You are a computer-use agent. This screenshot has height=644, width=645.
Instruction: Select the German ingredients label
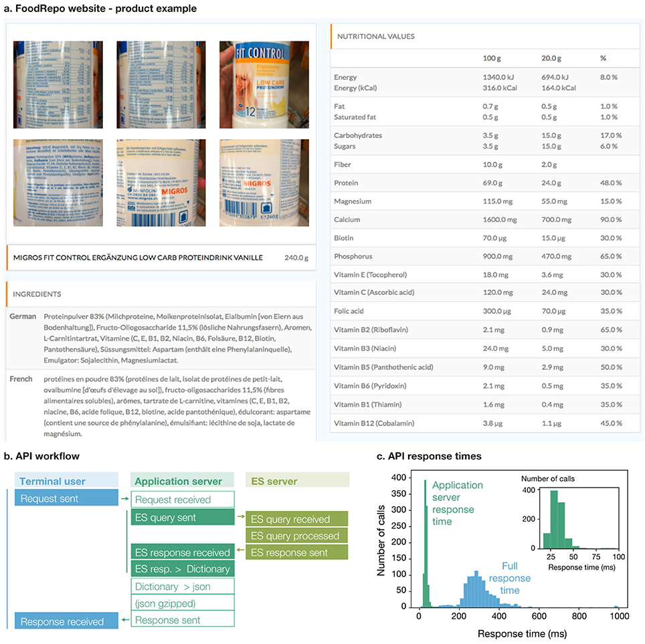point(23,316)
